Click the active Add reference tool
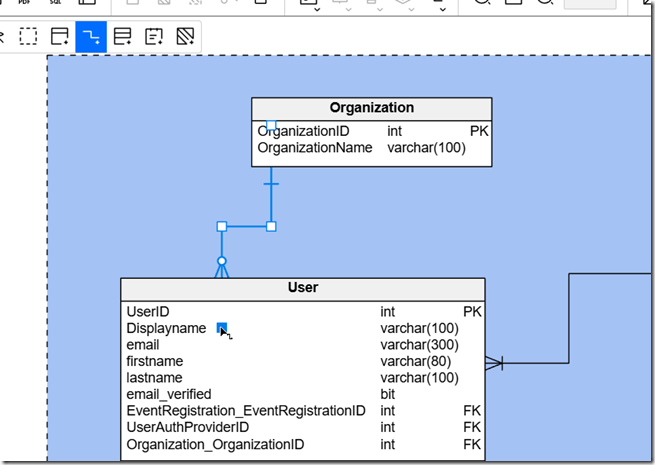 [x=91, y=38]
